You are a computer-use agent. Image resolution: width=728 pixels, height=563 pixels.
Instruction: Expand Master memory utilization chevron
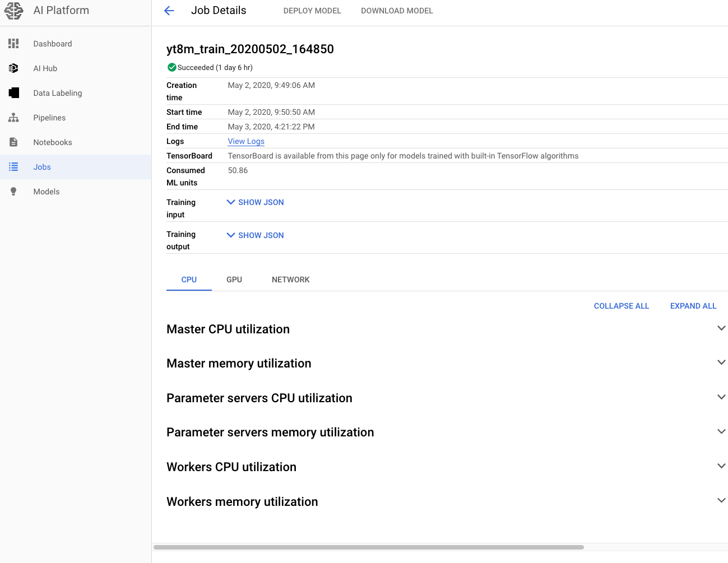click(x=721, y=362)
